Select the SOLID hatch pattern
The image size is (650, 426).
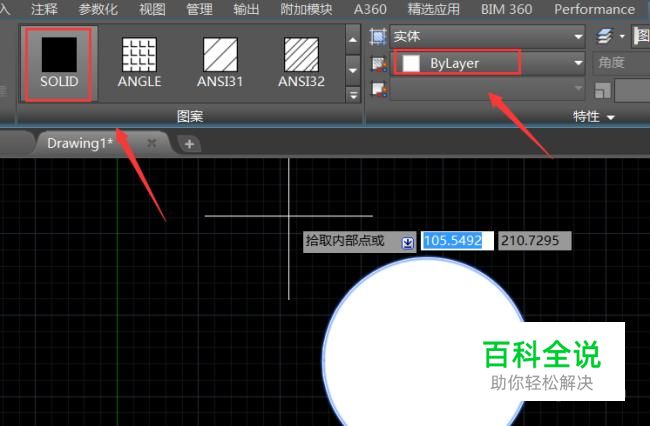pos(59,63)
